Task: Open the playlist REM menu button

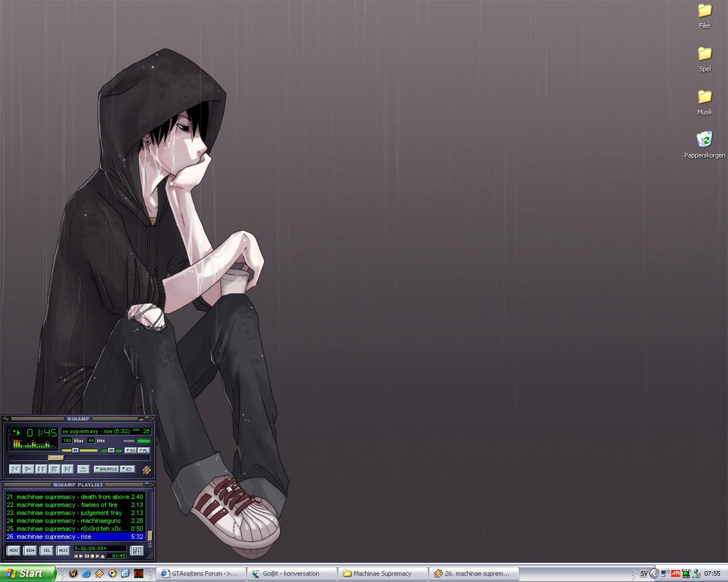Action: [x=30, y=551]
